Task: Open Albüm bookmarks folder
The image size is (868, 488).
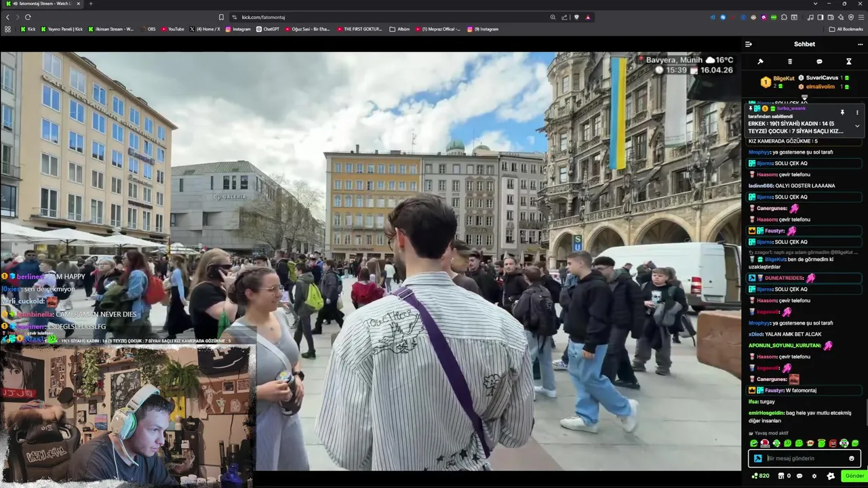Action: pos(399,29)
